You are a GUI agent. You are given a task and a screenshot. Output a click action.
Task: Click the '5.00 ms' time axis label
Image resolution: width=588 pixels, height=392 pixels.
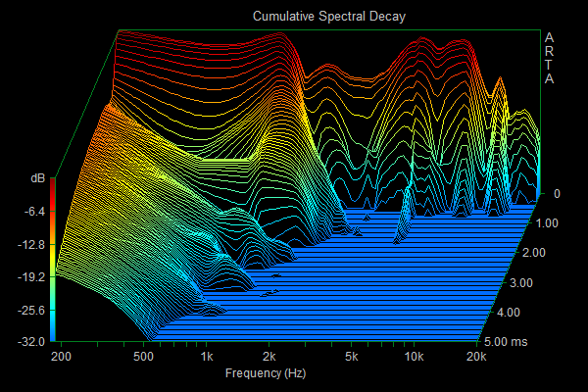click(x=506, y=342)
